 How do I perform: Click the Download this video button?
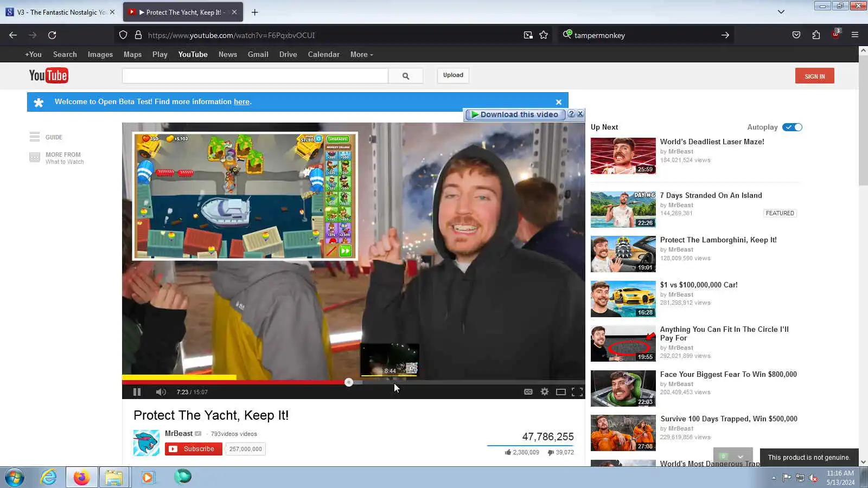point(514,114)
